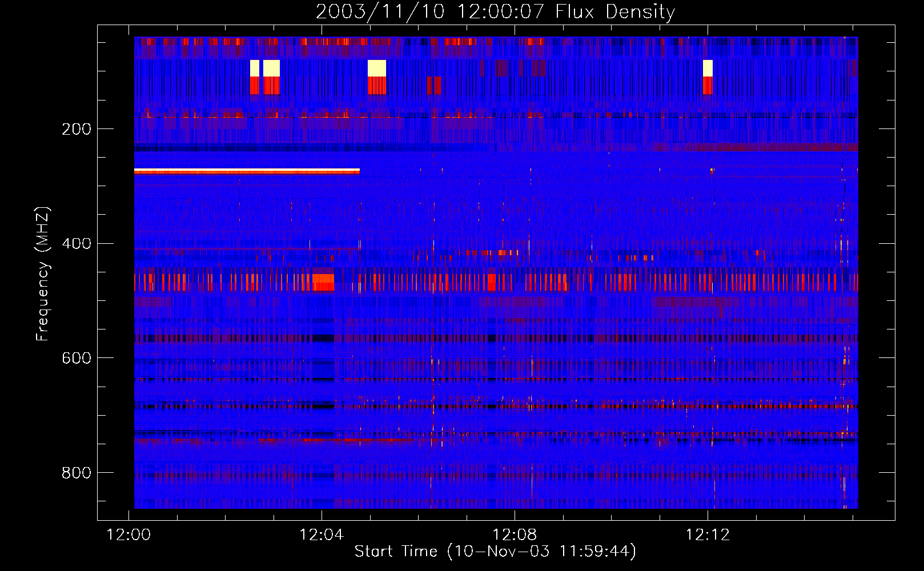Click the plot title "Flux Density"
This screenshot has height=571, width=924.
pos(614,11)
